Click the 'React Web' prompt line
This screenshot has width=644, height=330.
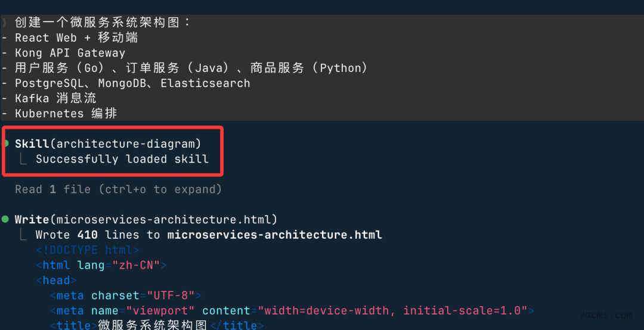(76, 38)
